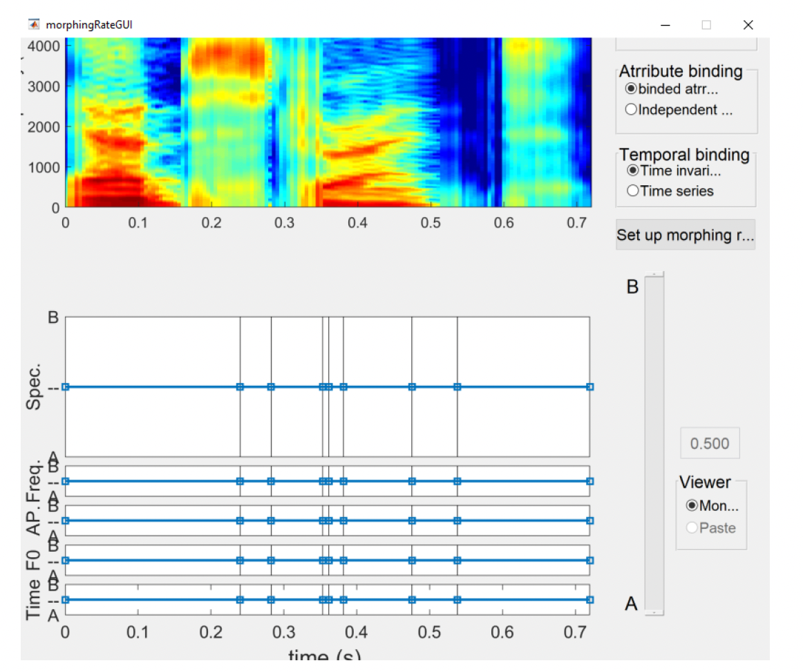
Task: Click inside the spectrogram image
Action: 328,122
